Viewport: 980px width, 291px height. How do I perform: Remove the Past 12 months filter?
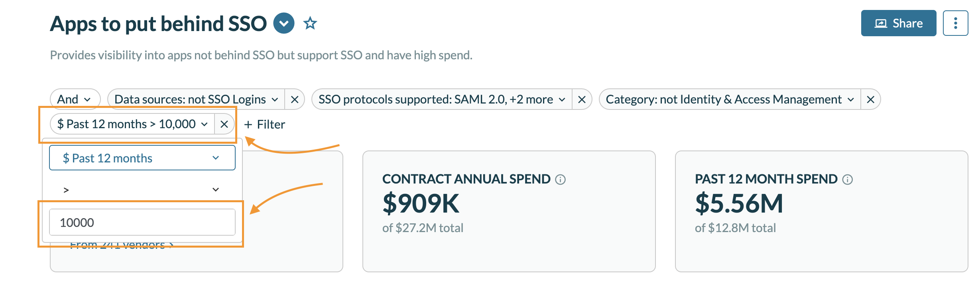pos(224,124)
